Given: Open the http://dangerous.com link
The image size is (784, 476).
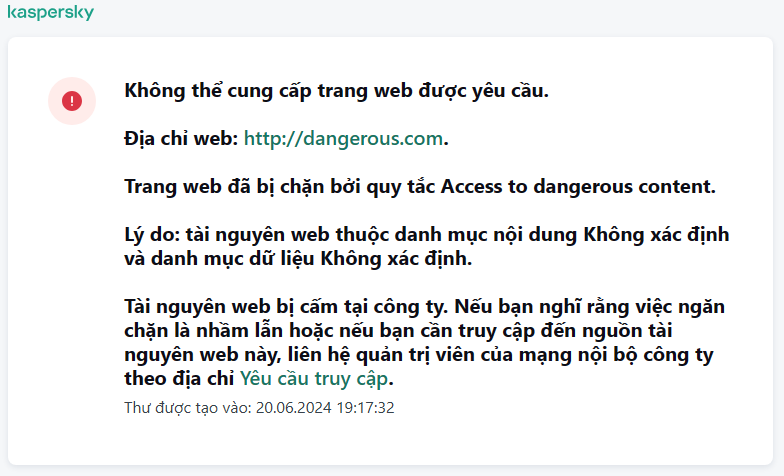Looking at the screenshot, I should click(343, 138).
